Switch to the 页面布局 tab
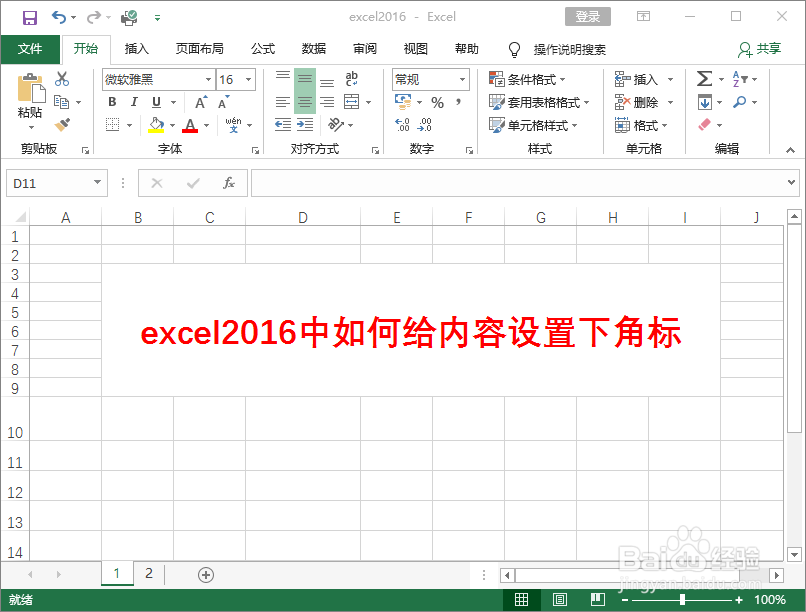The width and height of the screenshot is (806, 612). pyautogui.click(x=199, y=49)
